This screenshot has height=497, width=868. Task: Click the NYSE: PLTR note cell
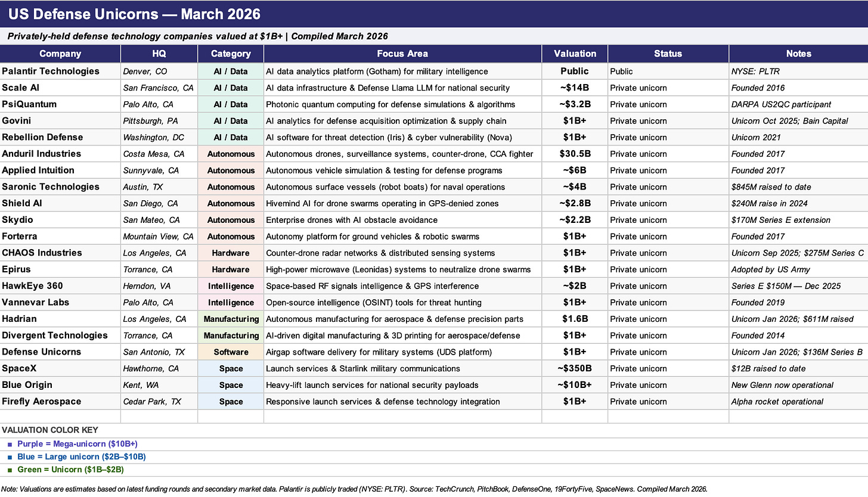pyautogui.click(x=798, y=72)
